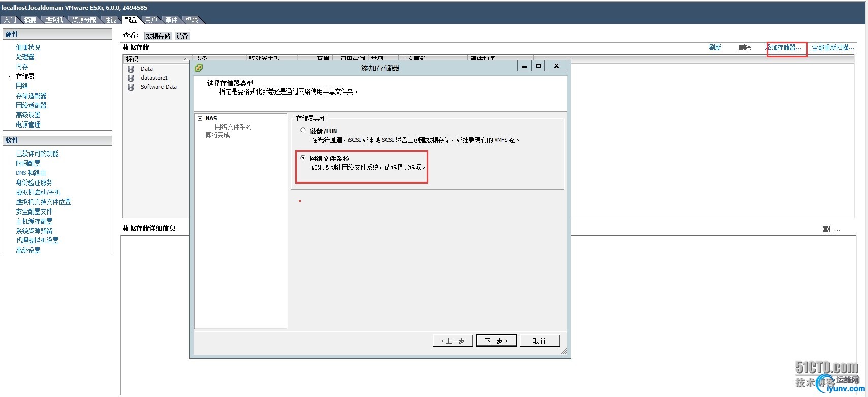Click the datastore1 disk icon

click(131, 78)
